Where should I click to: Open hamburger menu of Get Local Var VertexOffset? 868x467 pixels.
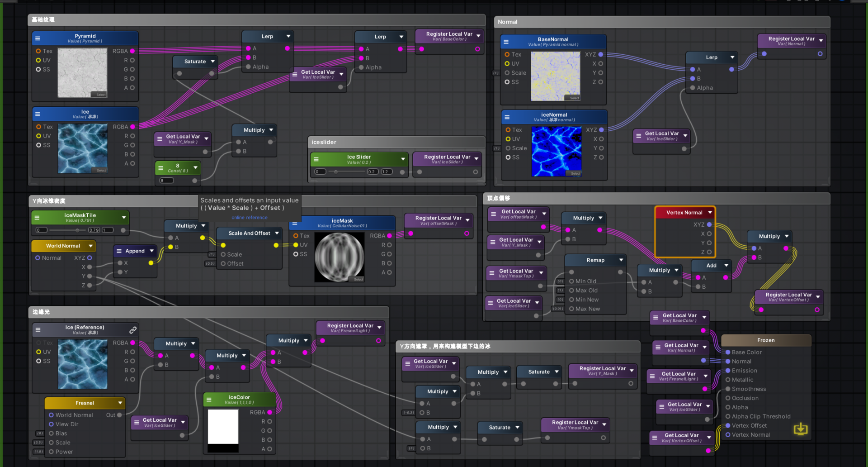[x=655, y=438]
